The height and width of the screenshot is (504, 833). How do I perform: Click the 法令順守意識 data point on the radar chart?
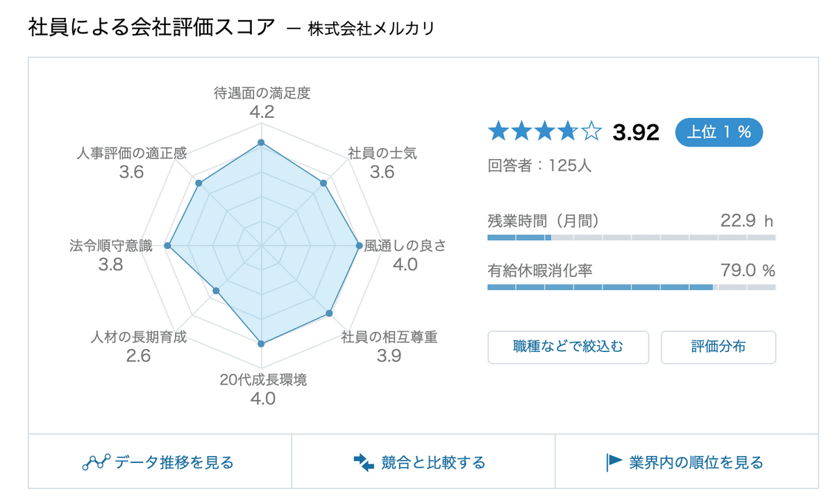click(167, 245)
